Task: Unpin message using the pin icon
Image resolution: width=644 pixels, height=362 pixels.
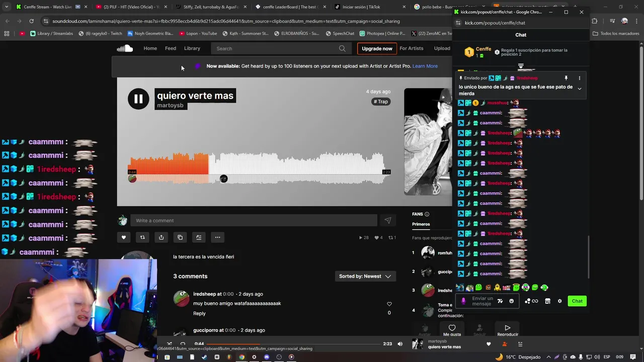Action: pos(566,78)
